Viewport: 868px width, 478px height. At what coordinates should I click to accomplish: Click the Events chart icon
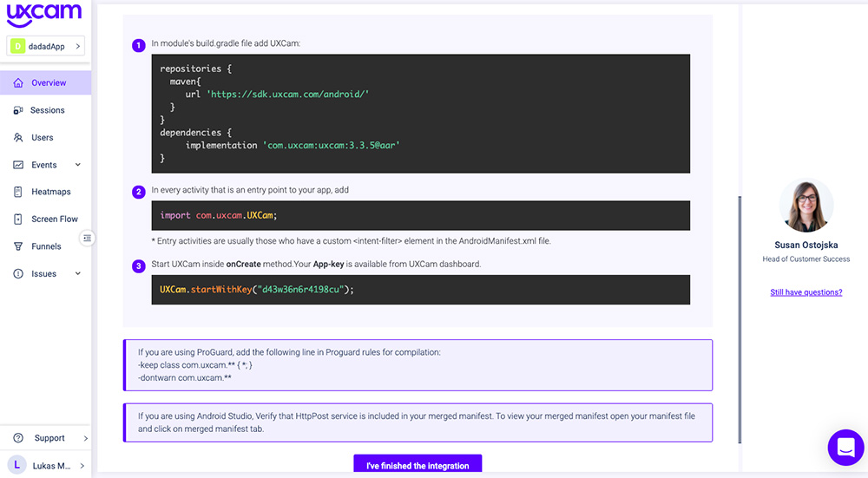pos(18,165)
